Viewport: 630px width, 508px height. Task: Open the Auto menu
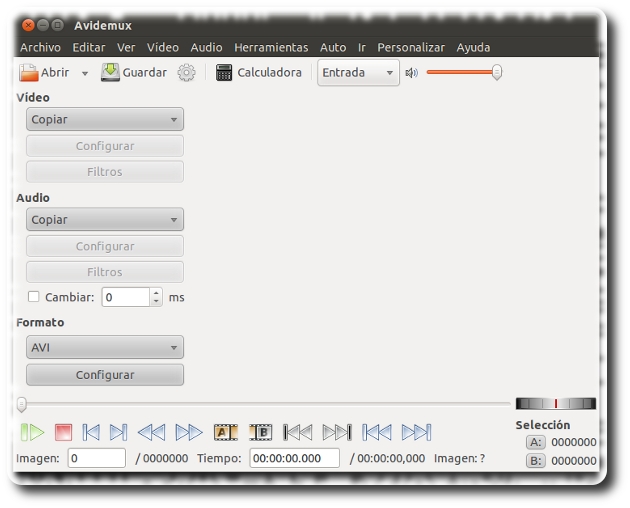click(333, 47)
